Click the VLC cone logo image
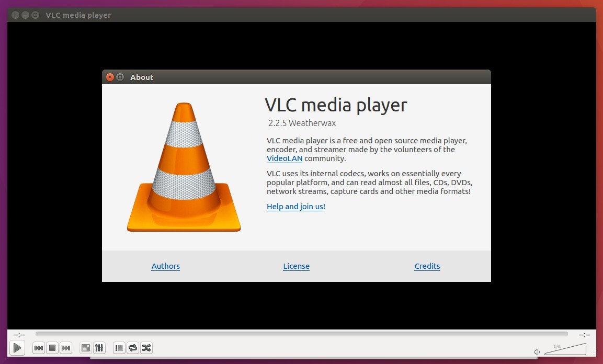This screenshot has width=603, height=364. 183,167
